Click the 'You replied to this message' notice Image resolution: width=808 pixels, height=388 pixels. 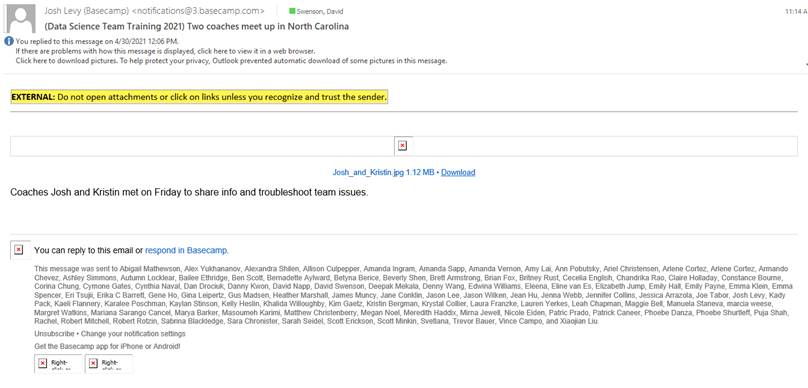[97, 41]
